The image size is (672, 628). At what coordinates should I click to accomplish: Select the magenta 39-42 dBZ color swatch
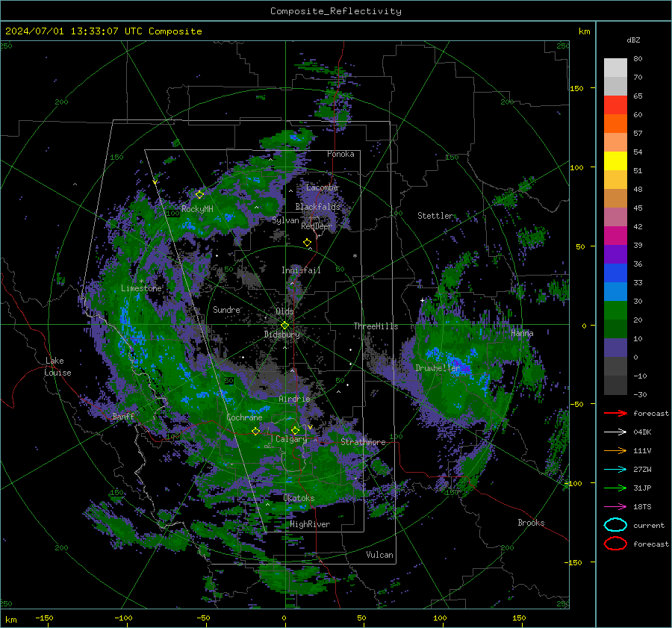615,236
